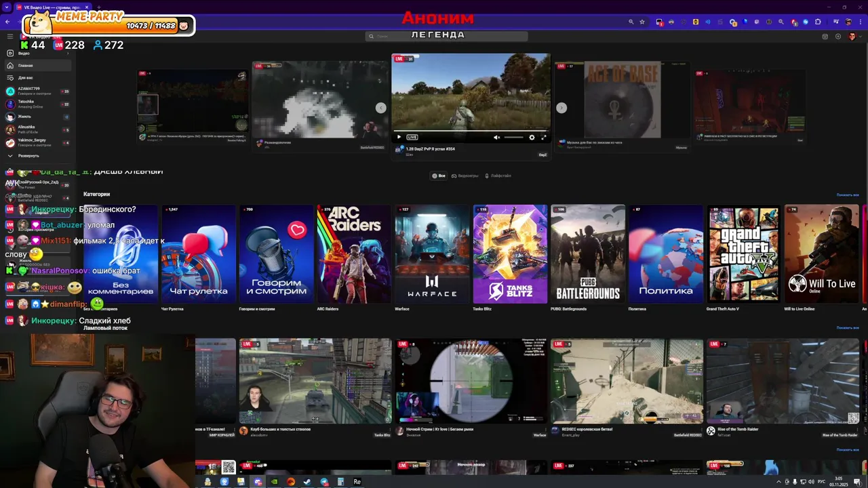Open the Steam icon in the taskbar
868x488 pixels.
point(307,482)
